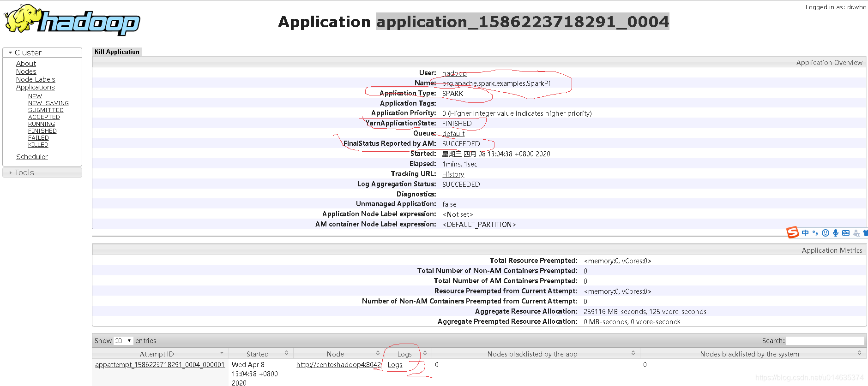Click the <DEFAULT_PARTITION> value

(479, 225)
